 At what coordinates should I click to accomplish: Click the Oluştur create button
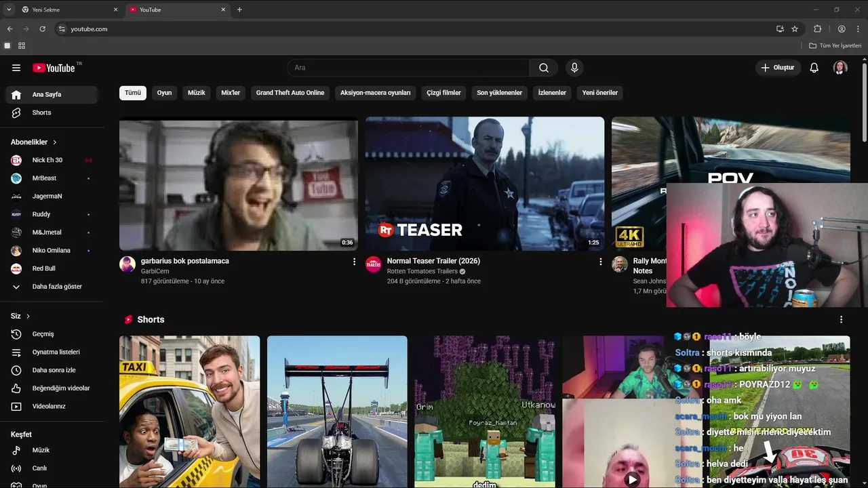(x=778, y=68)
